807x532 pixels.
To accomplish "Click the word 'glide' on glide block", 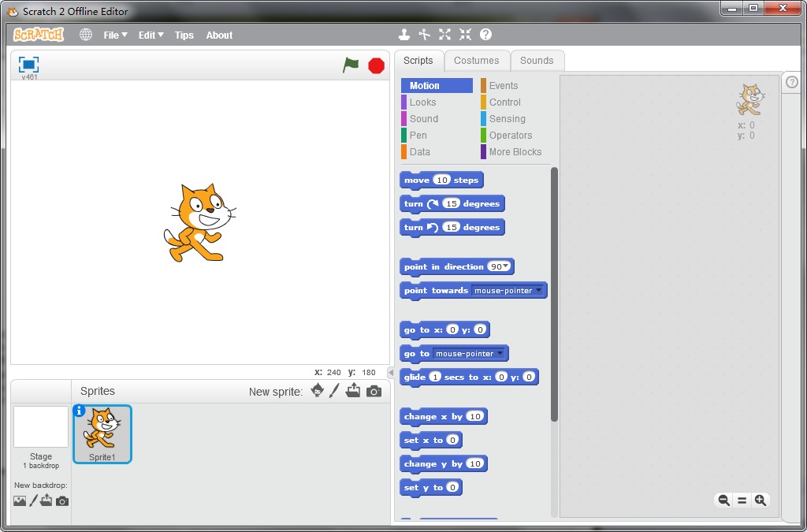I will 415,378.
